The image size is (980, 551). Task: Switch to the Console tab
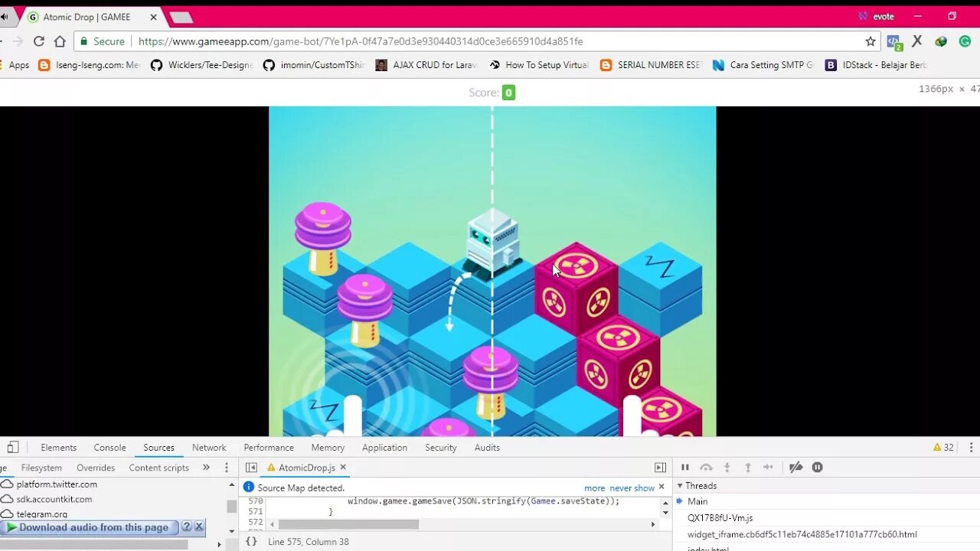click(x=110, y=447)
